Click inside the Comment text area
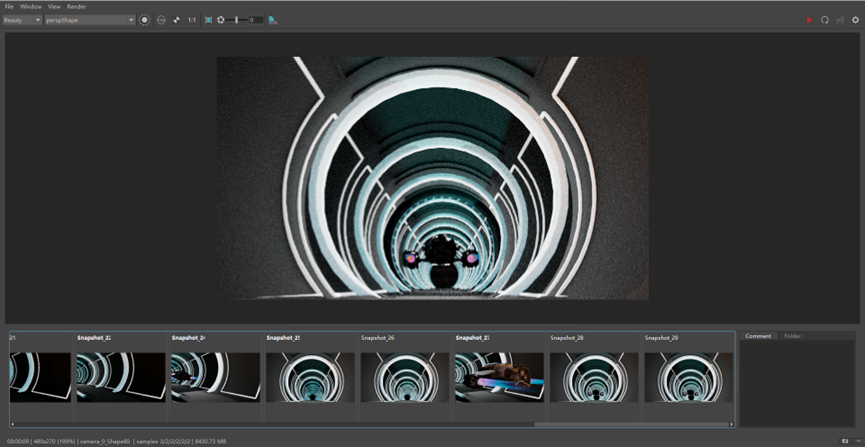The width and height of the screenshot is (865, 447). tap(797, 384)
